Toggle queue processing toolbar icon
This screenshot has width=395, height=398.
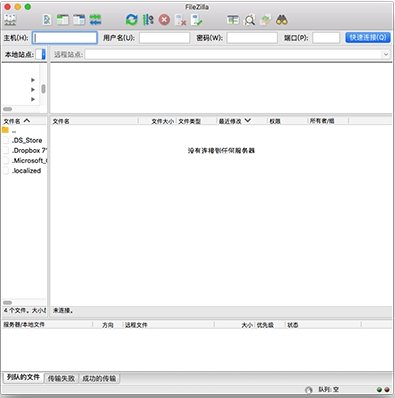coord(148,20)
